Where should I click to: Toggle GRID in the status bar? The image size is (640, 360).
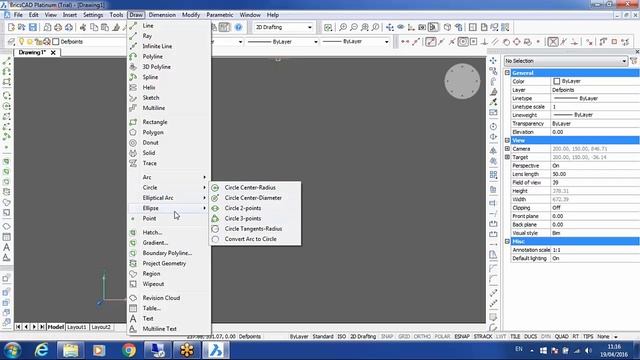pyautogui.click(x=404, y=336)
